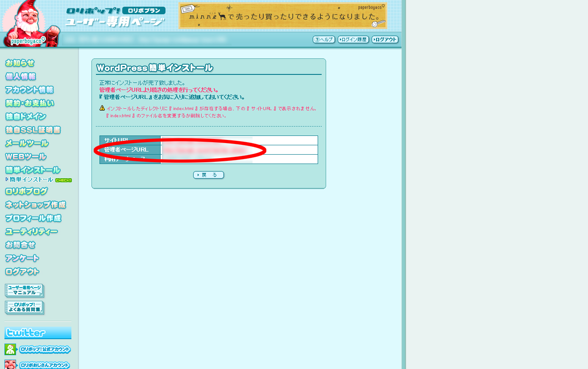
Task: Select アカウント情報 menu item
Action: (29, 90)
